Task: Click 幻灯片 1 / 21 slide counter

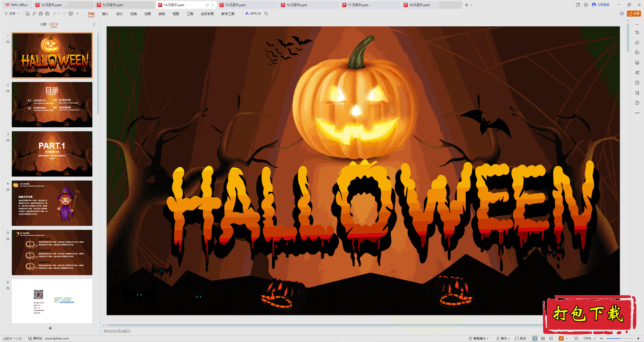Action: (x=13, y=338)
